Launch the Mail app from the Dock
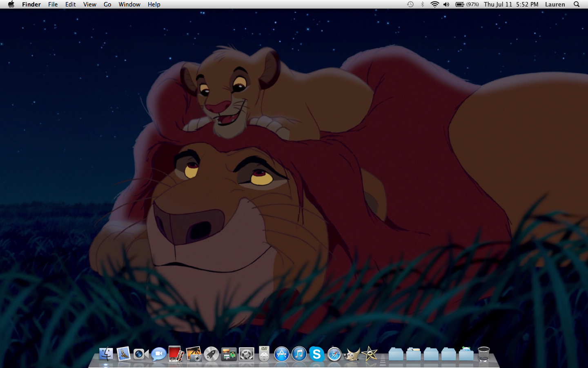Image resolution: width=588 pixels, height=368 pixels. [123, 354]
